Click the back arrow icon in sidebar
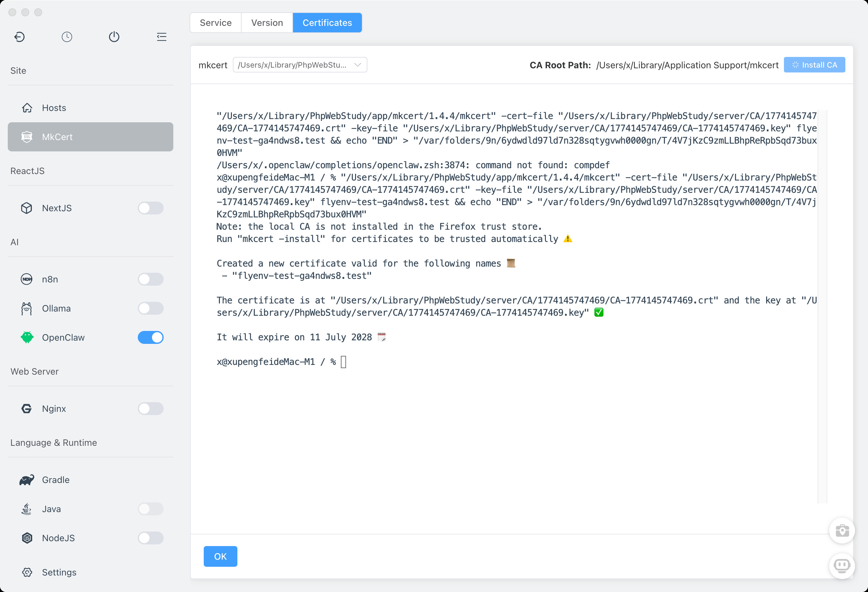 pos(19,37)
